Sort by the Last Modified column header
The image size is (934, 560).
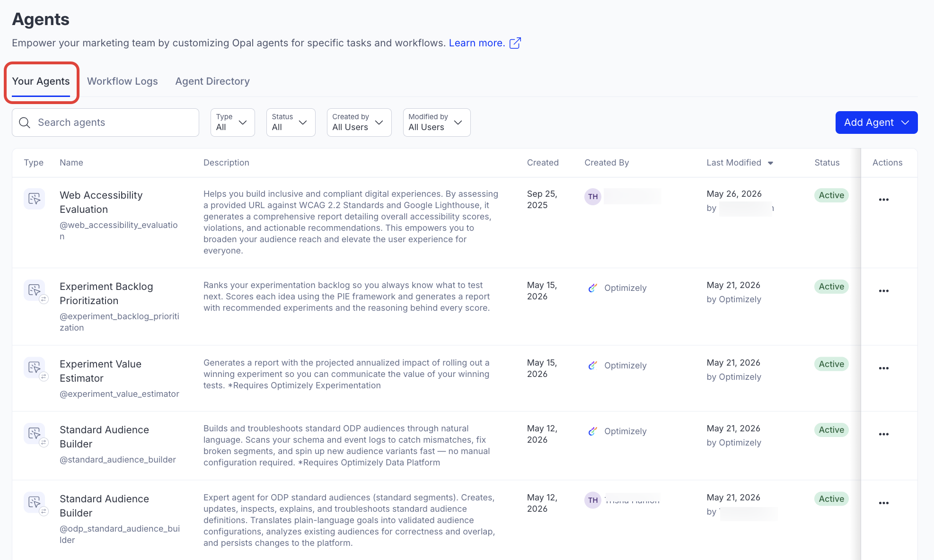[734, 163]
